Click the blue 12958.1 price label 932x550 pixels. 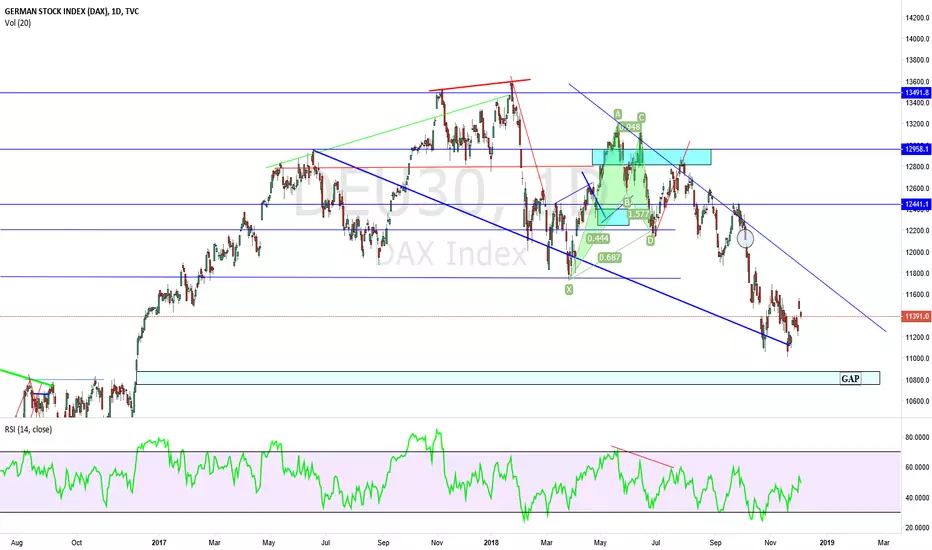pyautogui.click(x=916, y=149)
